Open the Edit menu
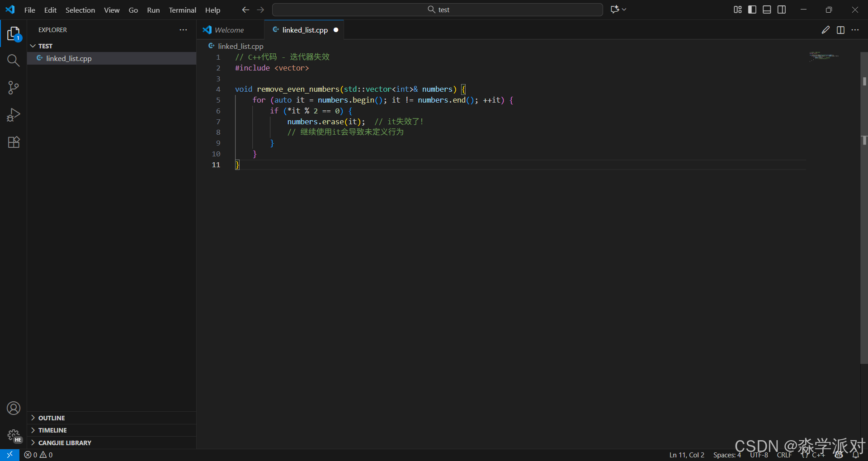The height and width of the screenshot is (461, 868). tap(50, 10)
